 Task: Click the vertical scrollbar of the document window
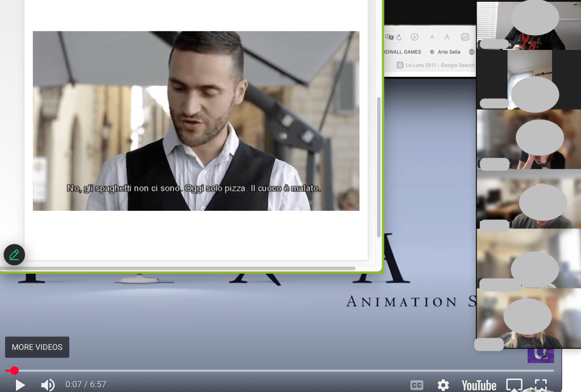click(379, 165)
